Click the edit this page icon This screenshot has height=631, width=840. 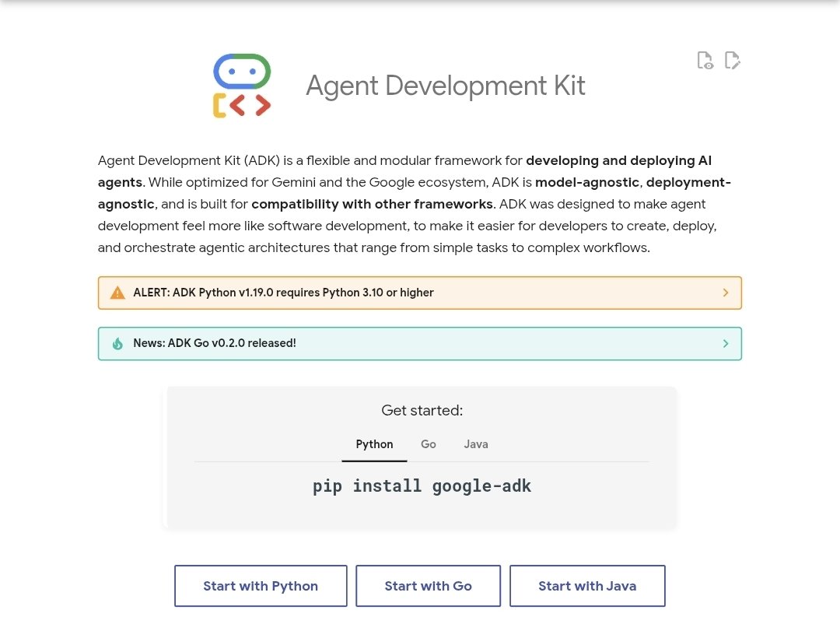[733, 60]
